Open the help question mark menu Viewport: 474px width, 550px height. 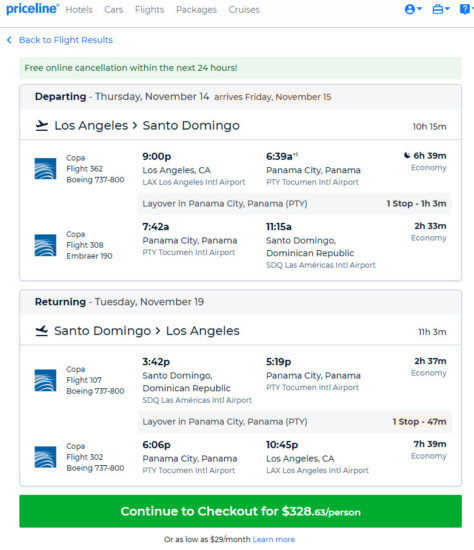point(466,9)
